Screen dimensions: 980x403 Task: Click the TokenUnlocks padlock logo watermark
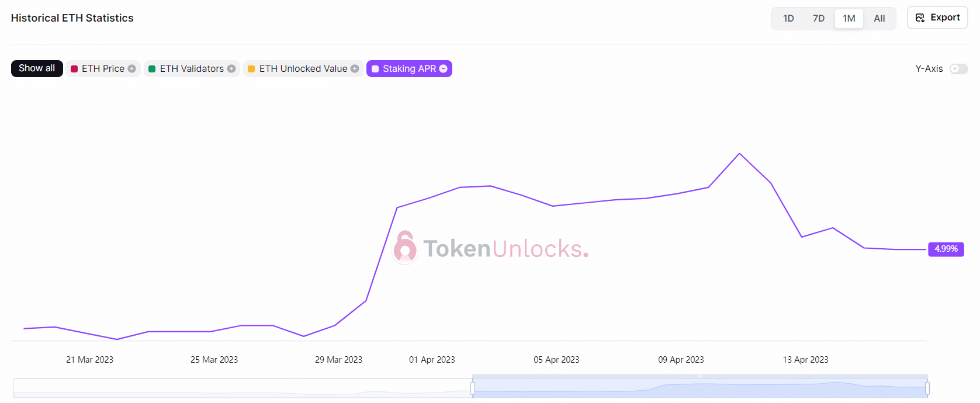pyautogui.click(x=405, y=248)
